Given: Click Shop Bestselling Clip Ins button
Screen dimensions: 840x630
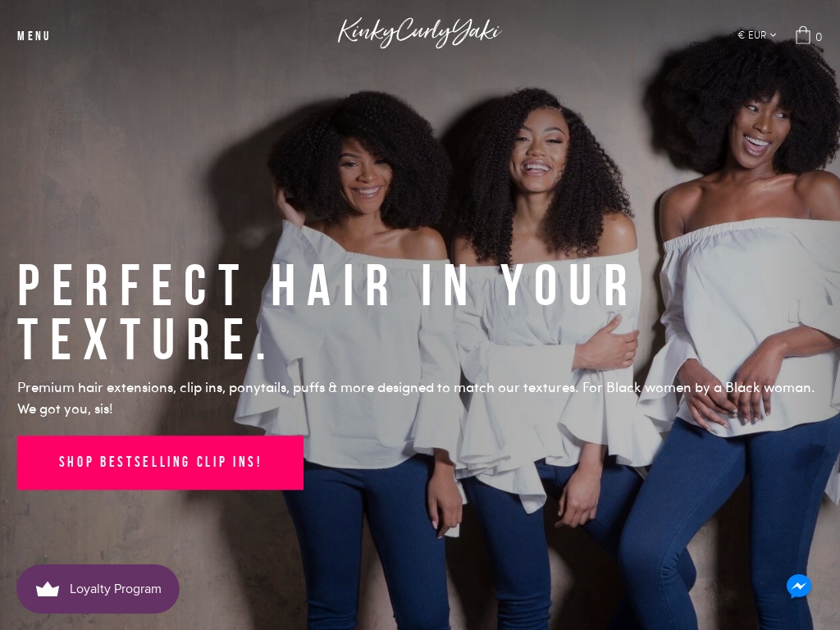Looking at the screenshot, I should pyautogui.click(x=160, y=463).
